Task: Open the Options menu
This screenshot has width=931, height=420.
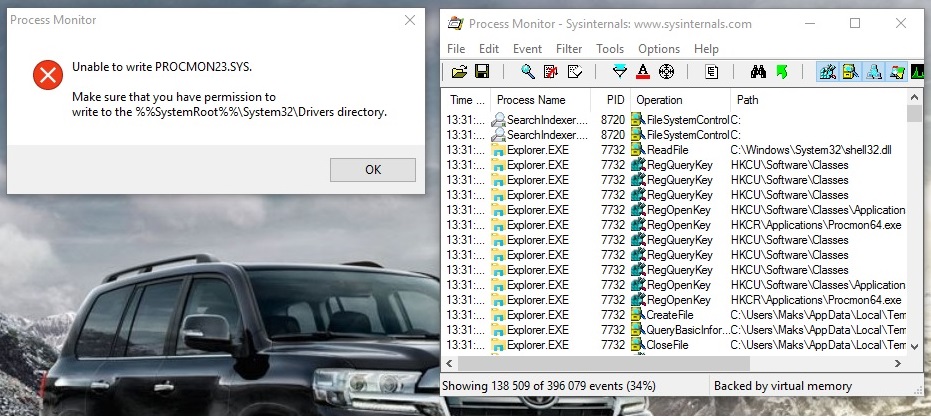Action: click(658, 49)
